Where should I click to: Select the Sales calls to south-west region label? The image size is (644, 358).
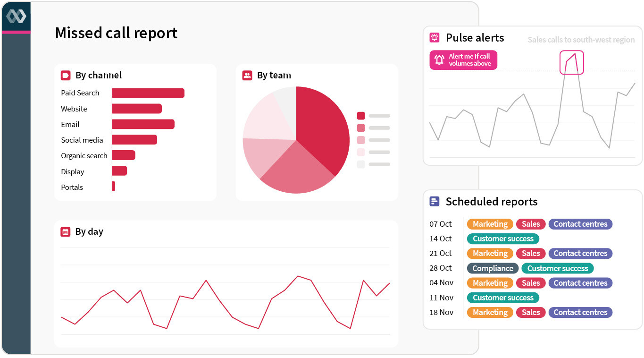[x=582, y=40]
